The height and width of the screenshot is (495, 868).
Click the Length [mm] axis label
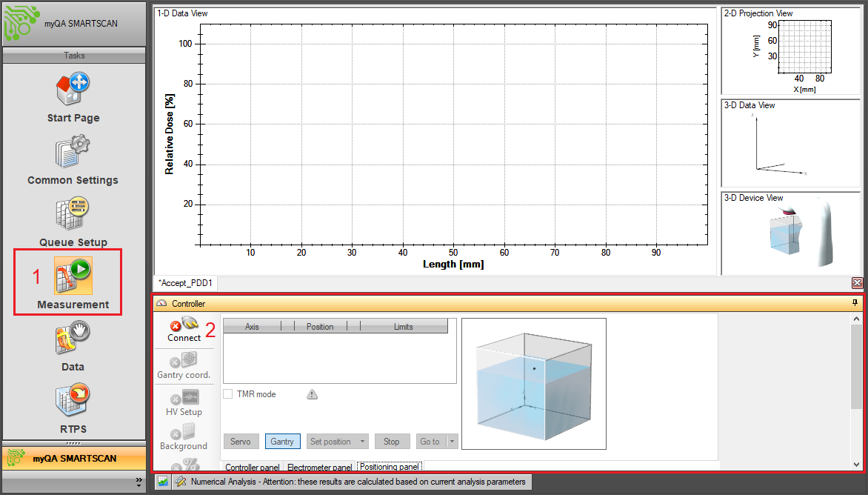pyautogui.click(x=453, y=264)
